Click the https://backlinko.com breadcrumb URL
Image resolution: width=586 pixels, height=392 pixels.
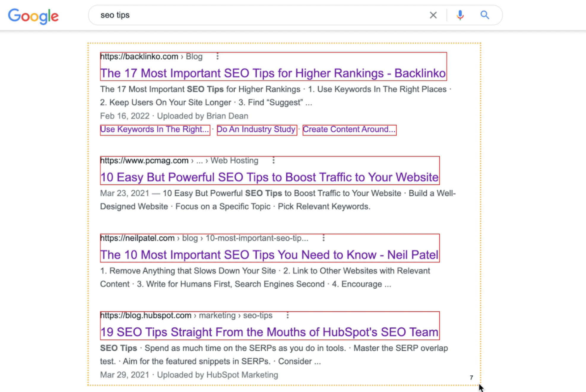click(139, 57)
